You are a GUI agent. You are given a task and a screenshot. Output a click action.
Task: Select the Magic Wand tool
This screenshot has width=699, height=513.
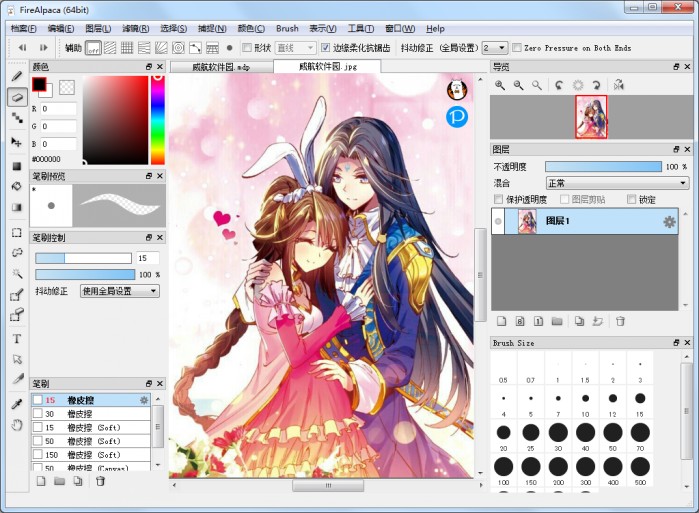point(16,273)
